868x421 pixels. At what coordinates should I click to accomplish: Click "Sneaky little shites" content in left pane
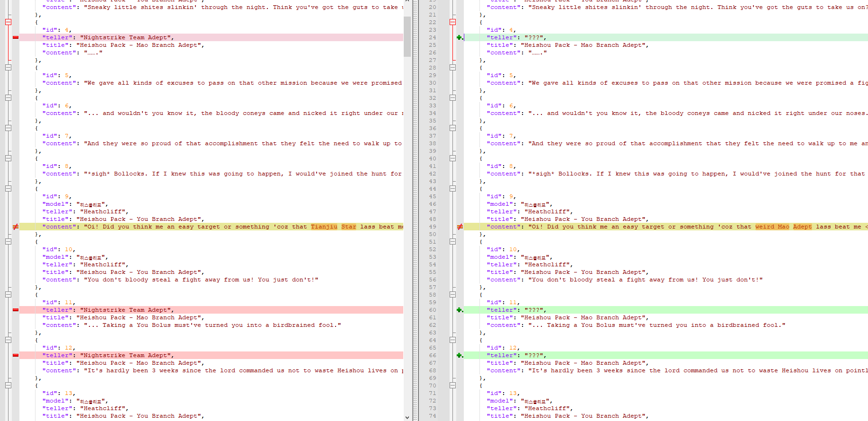coord(125,7)
